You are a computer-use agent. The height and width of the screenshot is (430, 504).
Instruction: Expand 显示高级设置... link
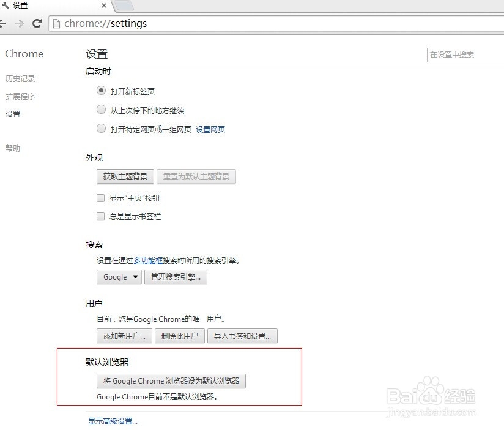(x=113, y=421)
